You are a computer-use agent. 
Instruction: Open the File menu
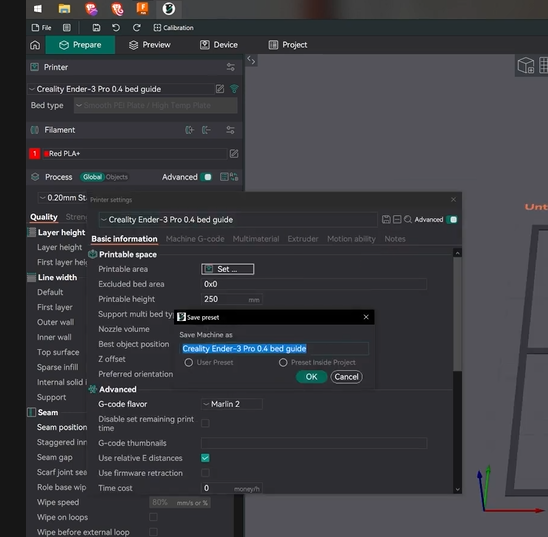pos(41,28)
